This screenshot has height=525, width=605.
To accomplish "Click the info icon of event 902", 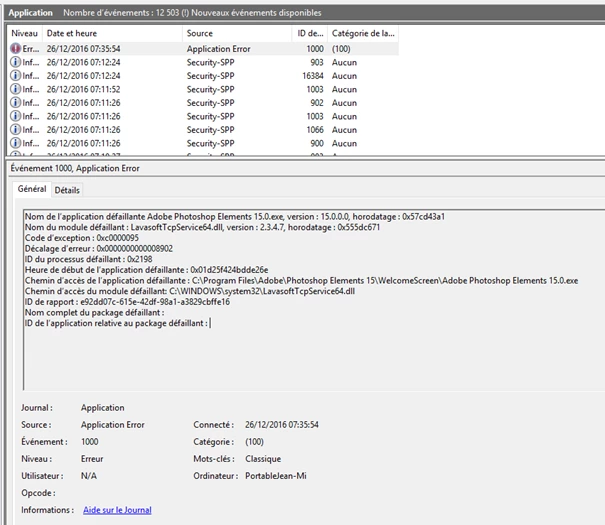I will coord(15,103).
